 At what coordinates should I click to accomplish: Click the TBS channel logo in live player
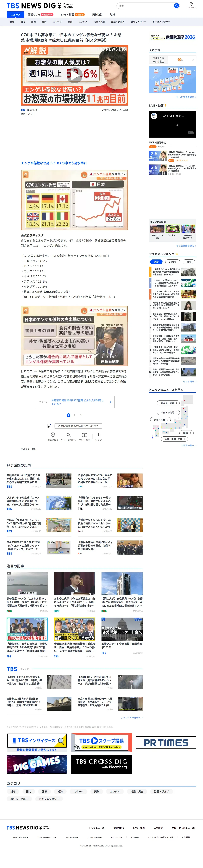click(x=154, y=116)
